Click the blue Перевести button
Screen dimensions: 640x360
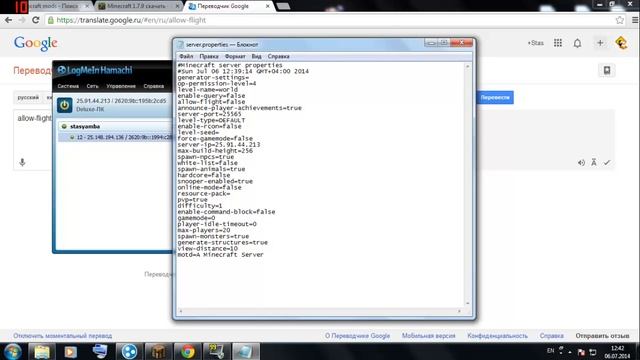click(495, 98)
